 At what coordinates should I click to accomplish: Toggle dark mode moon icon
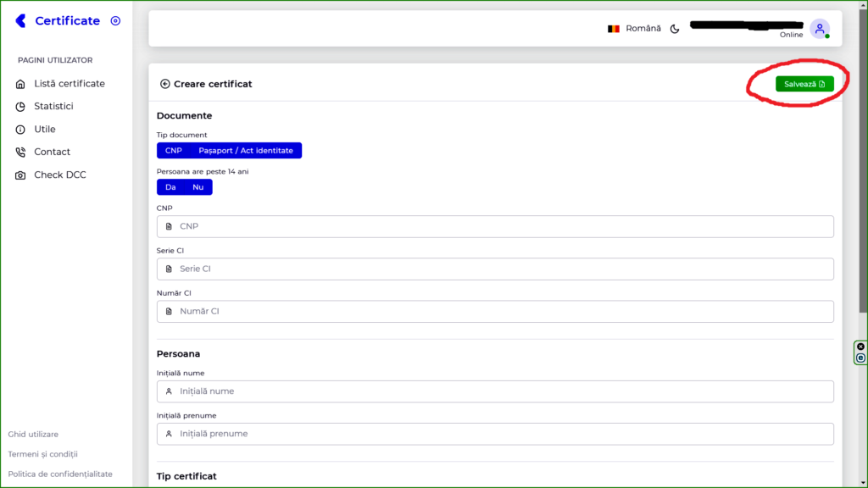[x=675, y=29]
